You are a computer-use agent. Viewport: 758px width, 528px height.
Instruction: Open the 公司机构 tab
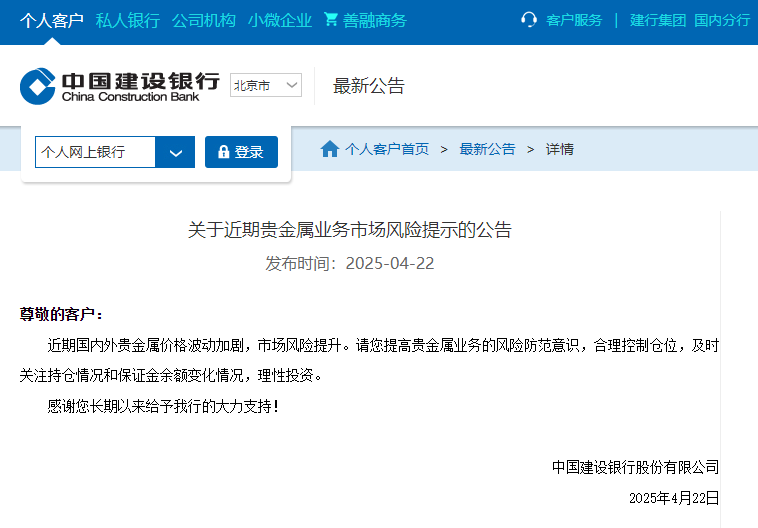[204, 20]
